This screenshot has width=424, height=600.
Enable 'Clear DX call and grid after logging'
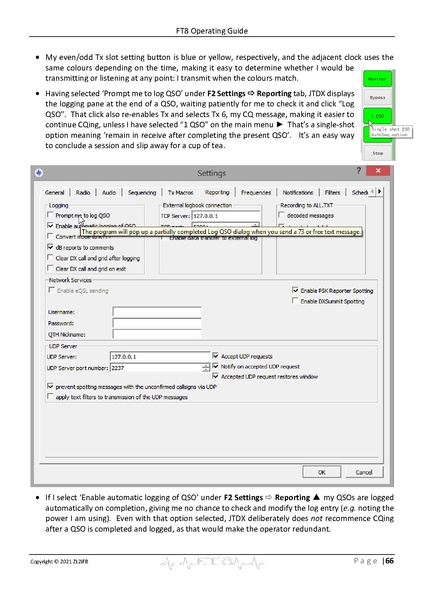50,258
